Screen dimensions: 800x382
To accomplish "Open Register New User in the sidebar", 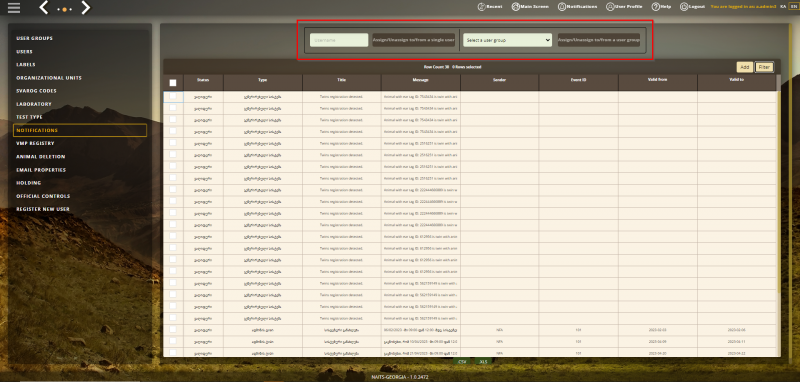I will [42, 209].
